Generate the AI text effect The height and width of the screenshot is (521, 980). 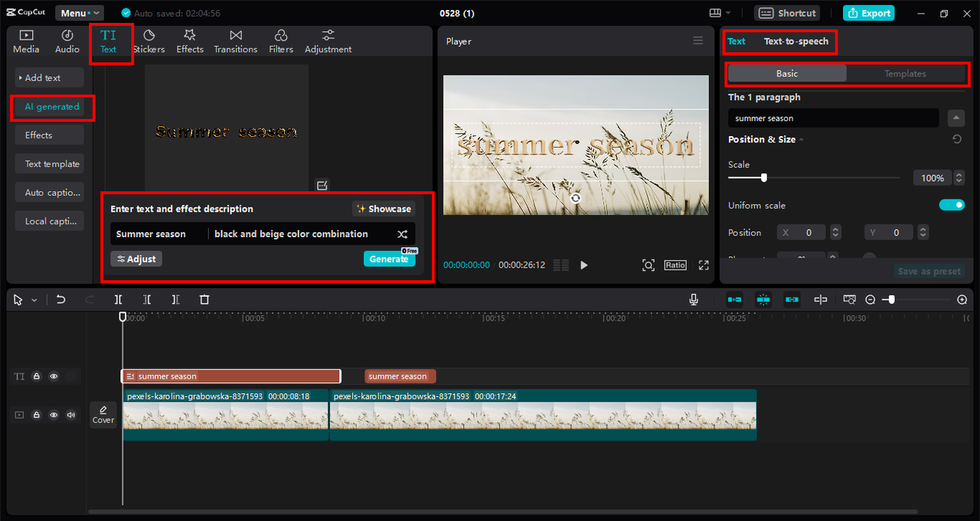pos(389,259)
